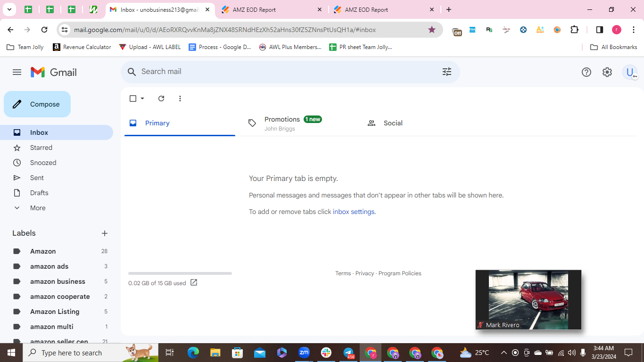
Task: Open new browser tab plus button
Action: 449,9
